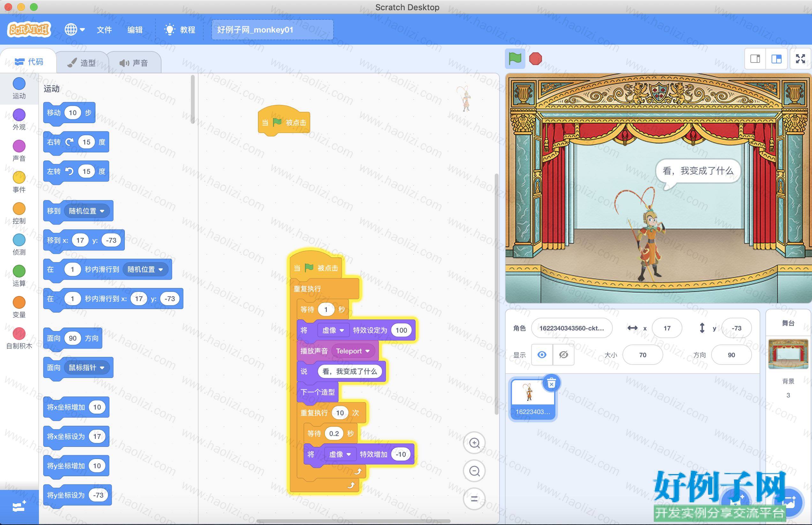Open the language globe dropdown

[x=75, y=30]
